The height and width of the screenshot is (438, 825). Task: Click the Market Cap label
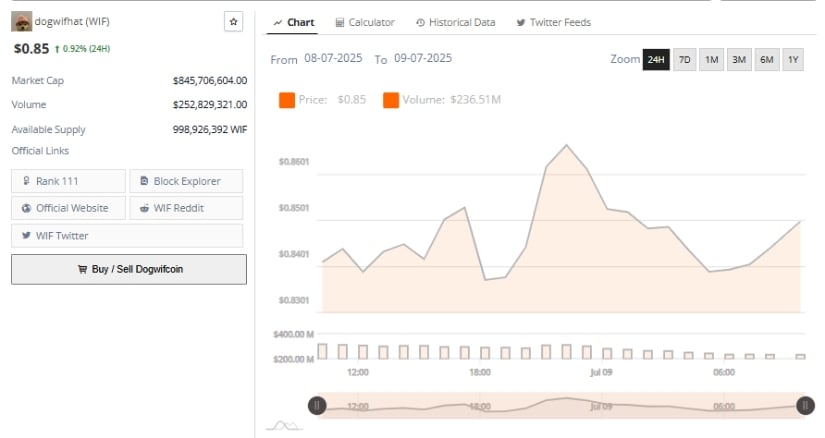click(37, 81)
